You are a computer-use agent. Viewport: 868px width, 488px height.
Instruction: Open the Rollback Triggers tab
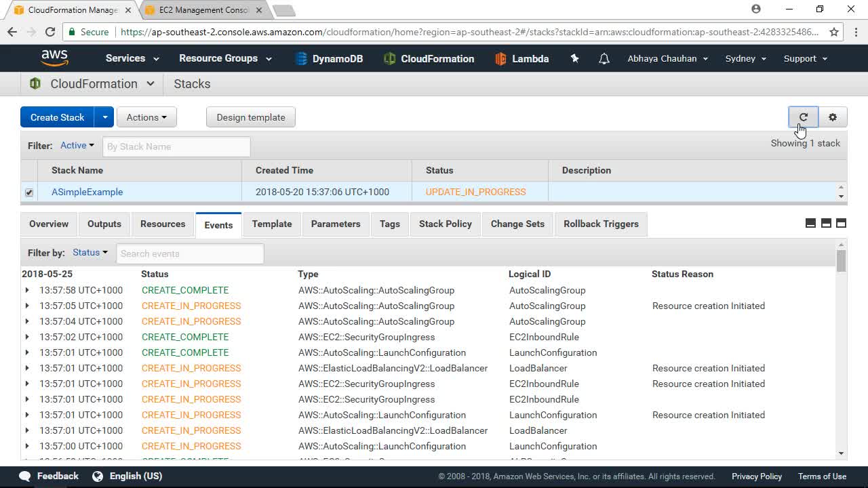coord(601,224)
